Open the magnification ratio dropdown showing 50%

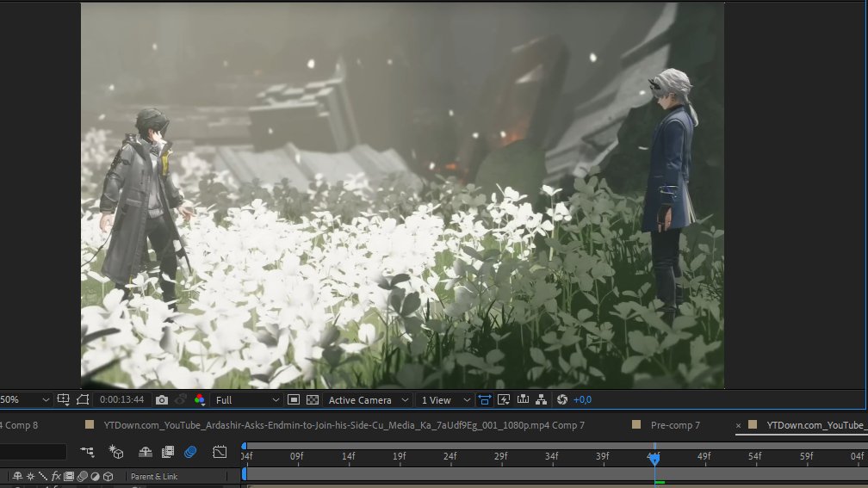pos(25,399)
